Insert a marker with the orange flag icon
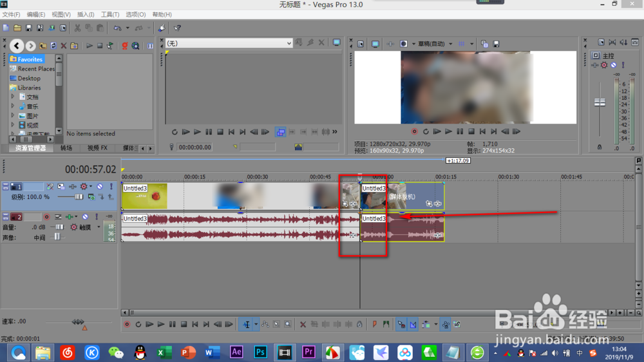This screenshot has height=362, width=644. point(375,325)
